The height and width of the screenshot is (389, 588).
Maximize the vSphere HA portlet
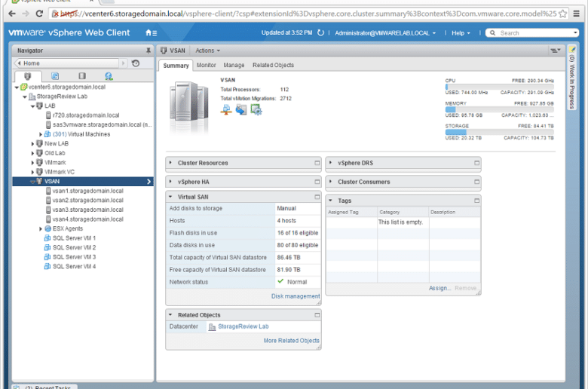(x=317, y=182)
